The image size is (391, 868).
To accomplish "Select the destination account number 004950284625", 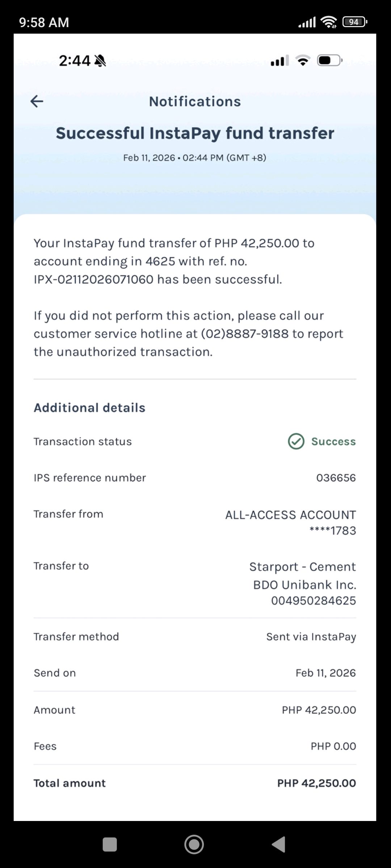I will tap(314, 601).
